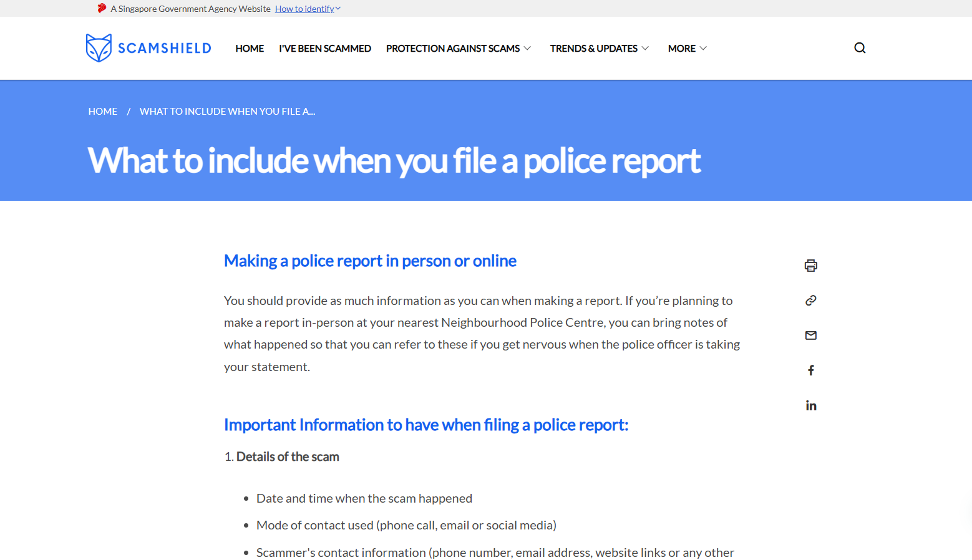
Task: Click the page title heading
Action: tap(394, 161)
